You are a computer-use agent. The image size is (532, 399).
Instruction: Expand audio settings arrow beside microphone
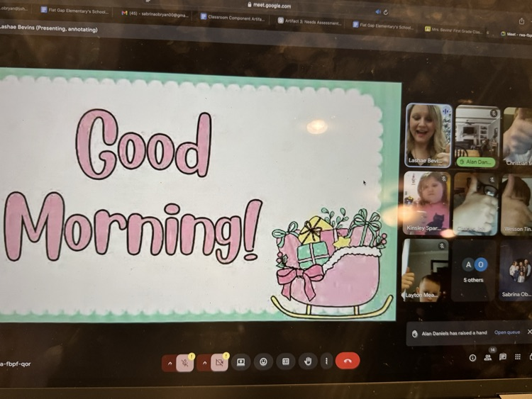click(x=170, y=363)
